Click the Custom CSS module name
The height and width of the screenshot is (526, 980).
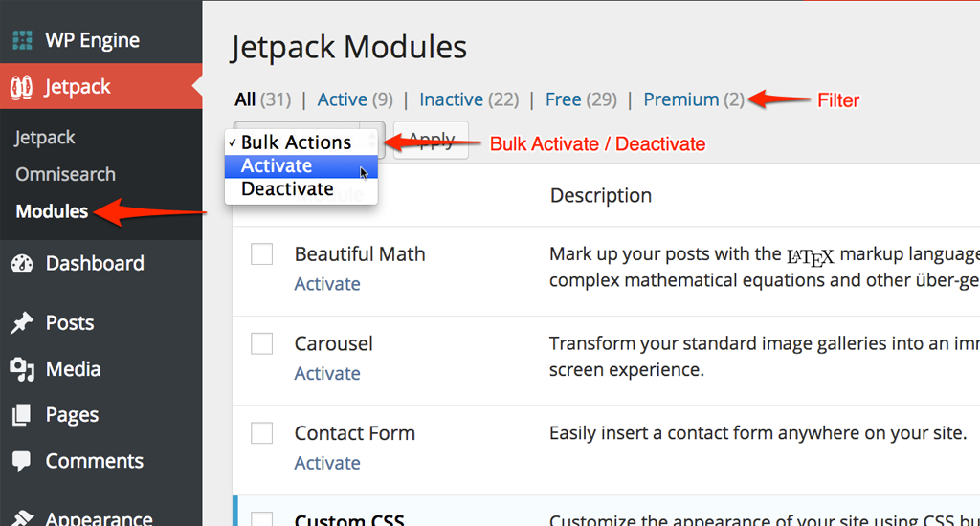coord(349,519)
